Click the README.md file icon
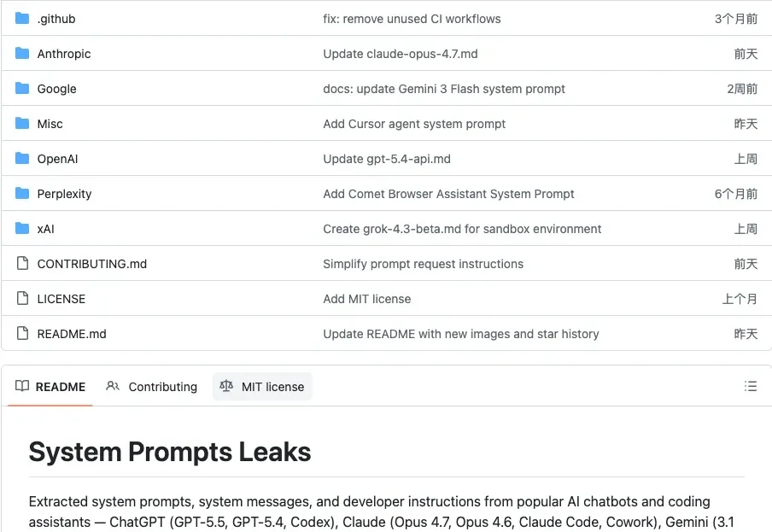This screenshot has width=772, height=532. point(22,333)
